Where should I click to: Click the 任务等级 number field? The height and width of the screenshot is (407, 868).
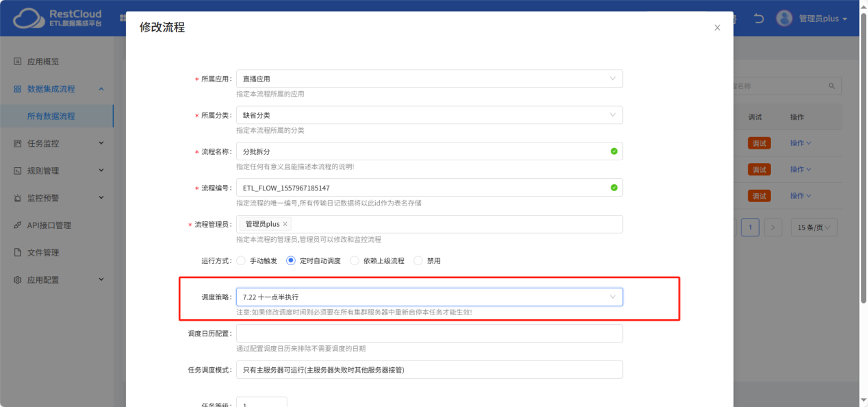click(x=261, y=402)
